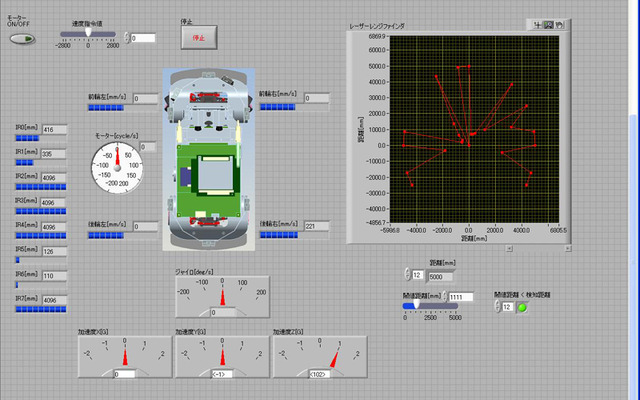The image size is (640, 400).
Task: Click the IR2 value field
Action: [54, 178]
